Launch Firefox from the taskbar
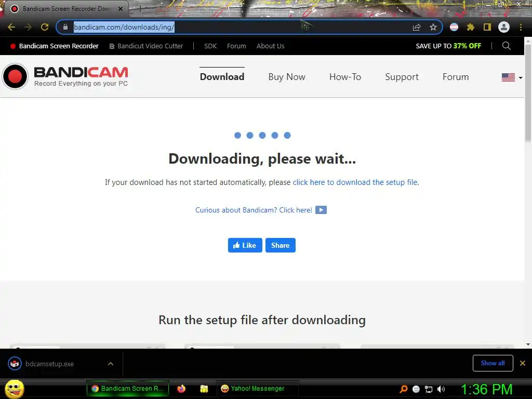Viewport: 532px width, 399px height. point(181,389)
